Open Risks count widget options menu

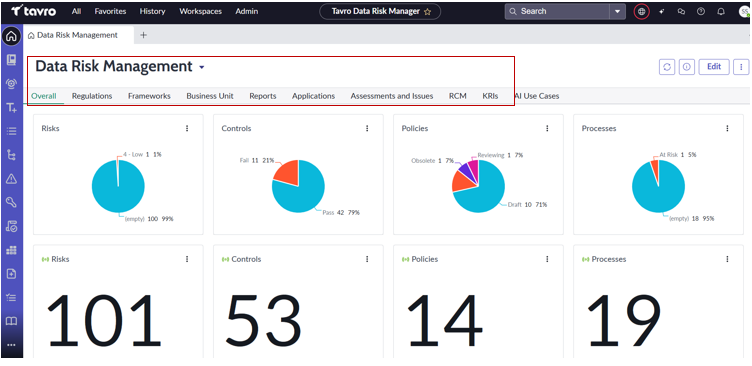pos(187,259)
